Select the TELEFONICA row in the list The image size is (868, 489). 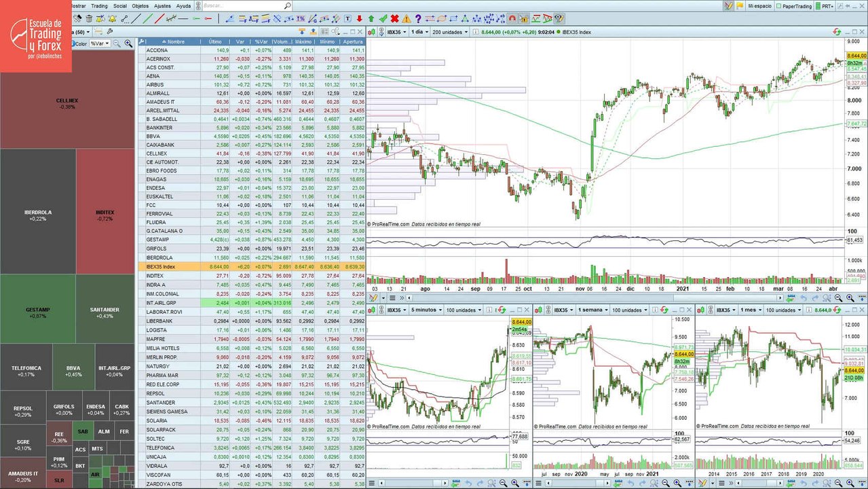(x=252, y=448)
